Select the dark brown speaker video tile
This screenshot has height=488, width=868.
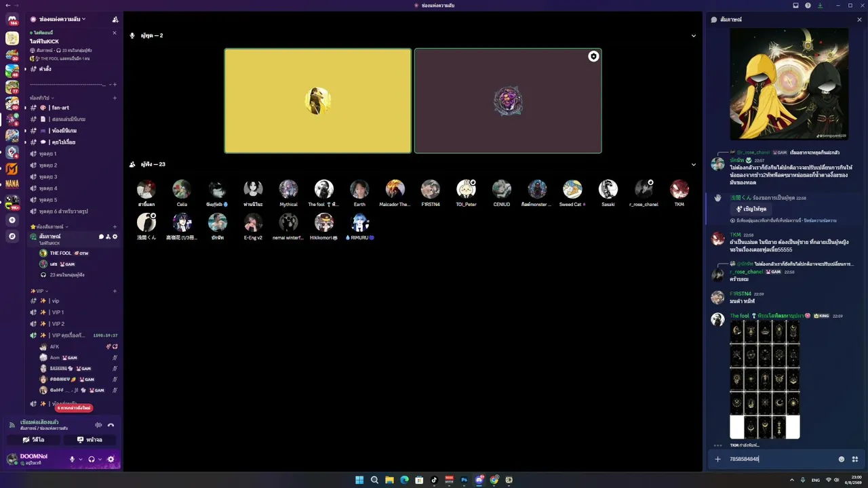[x=508, y=101]
